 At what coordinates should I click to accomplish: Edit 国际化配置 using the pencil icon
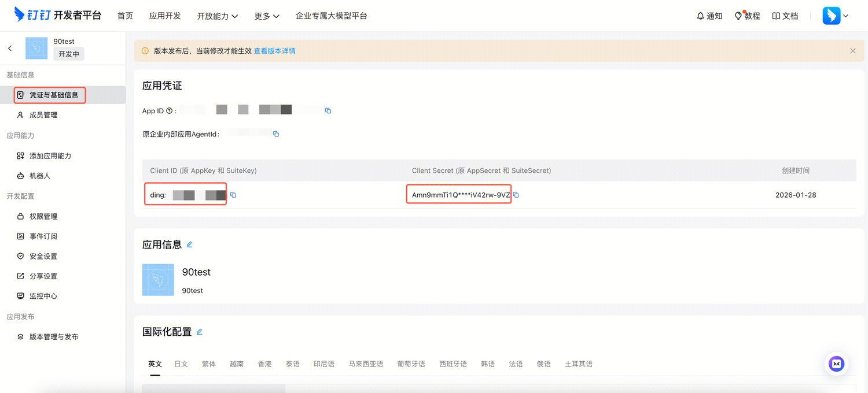tap(199, 331)
